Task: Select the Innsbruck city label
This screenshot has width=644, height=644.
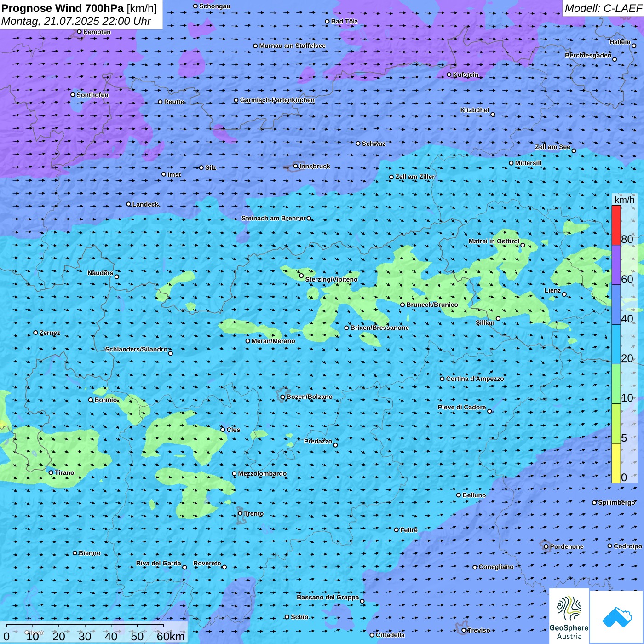Action: pos(315,166)
